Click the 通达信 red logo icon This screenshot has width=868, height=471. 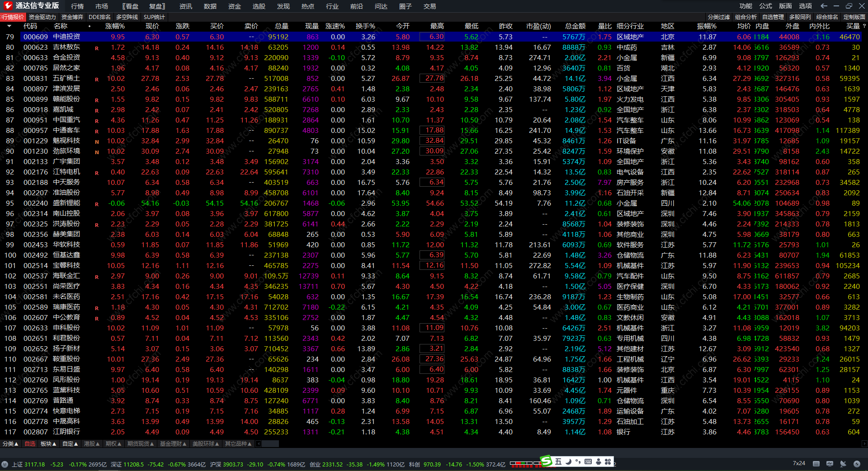(8, 6)
